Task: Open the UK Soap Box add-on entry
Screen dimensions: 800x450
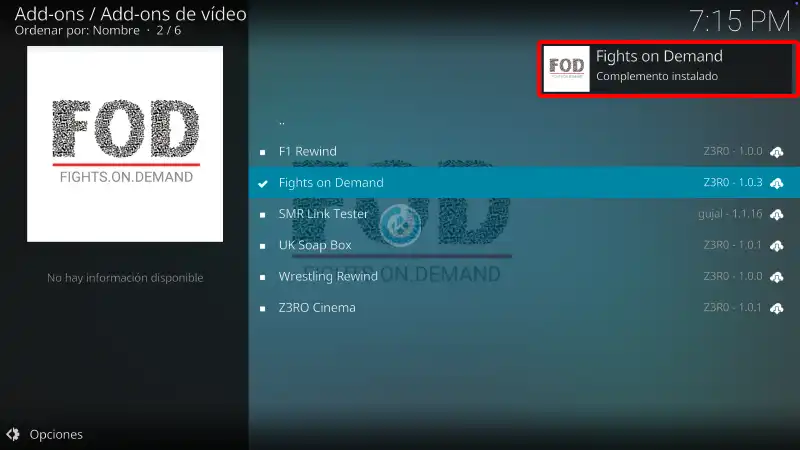Action: click(x=524, y=245)
